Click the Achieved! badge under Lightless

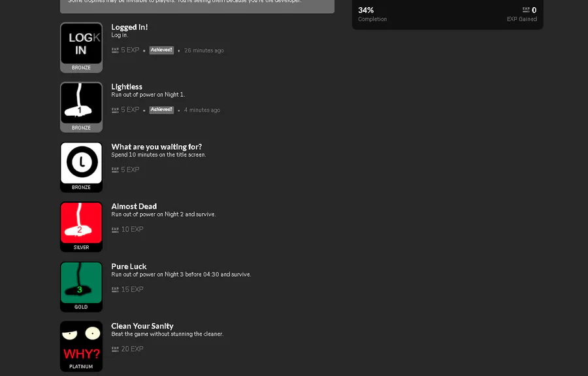161,110
